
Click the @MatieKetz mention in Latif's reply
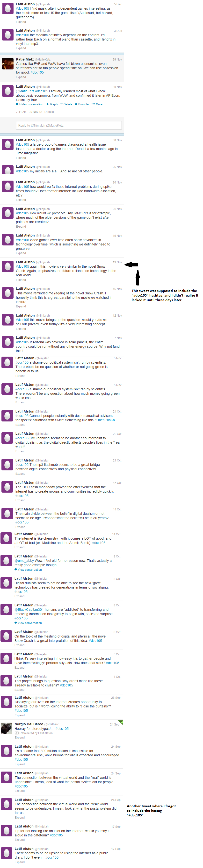25,91
